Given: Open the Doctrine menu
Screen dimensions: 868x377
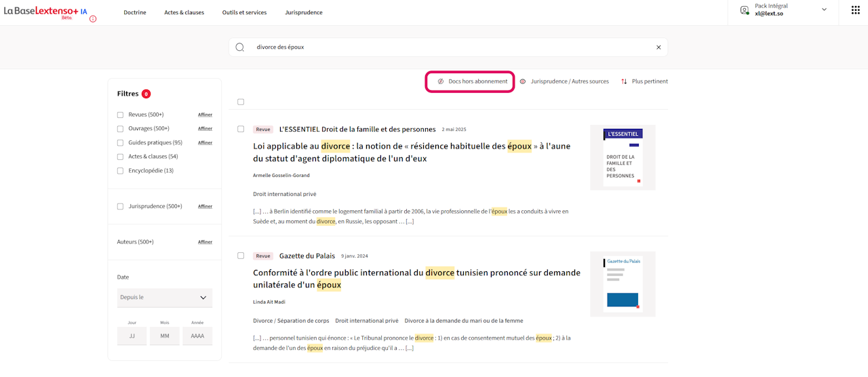Looking at the screenshot, I should pyautogui.click(x=135, y=12).
